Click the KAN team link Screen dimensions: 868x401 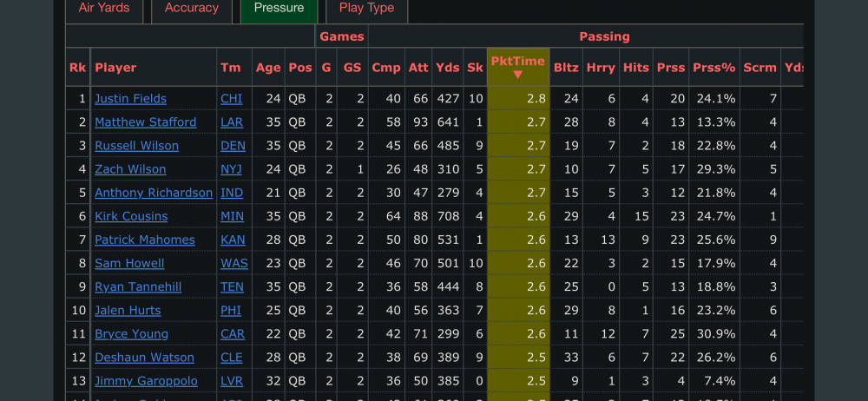[x=233, y=240]
